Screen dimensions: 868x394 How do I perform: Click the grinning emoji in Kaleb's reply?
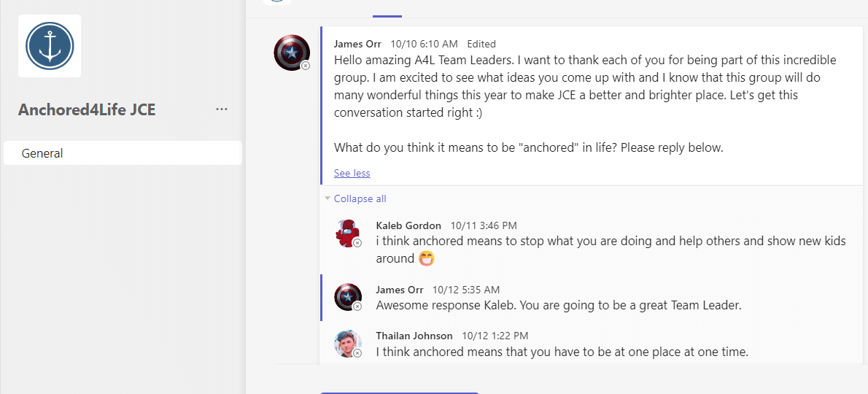[x=427, y=258]
